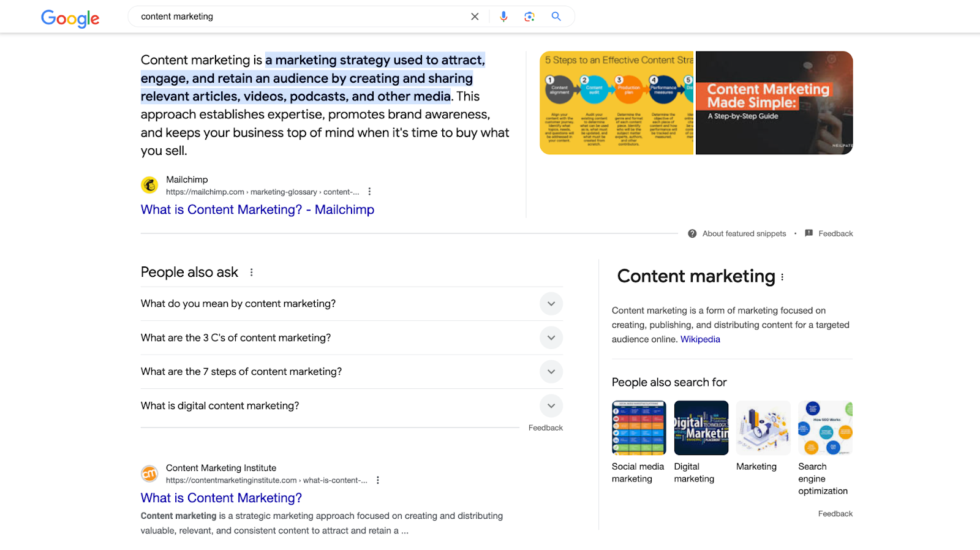
Task: Start voice search with microphone icon
Action: click(x=503, y=17)
